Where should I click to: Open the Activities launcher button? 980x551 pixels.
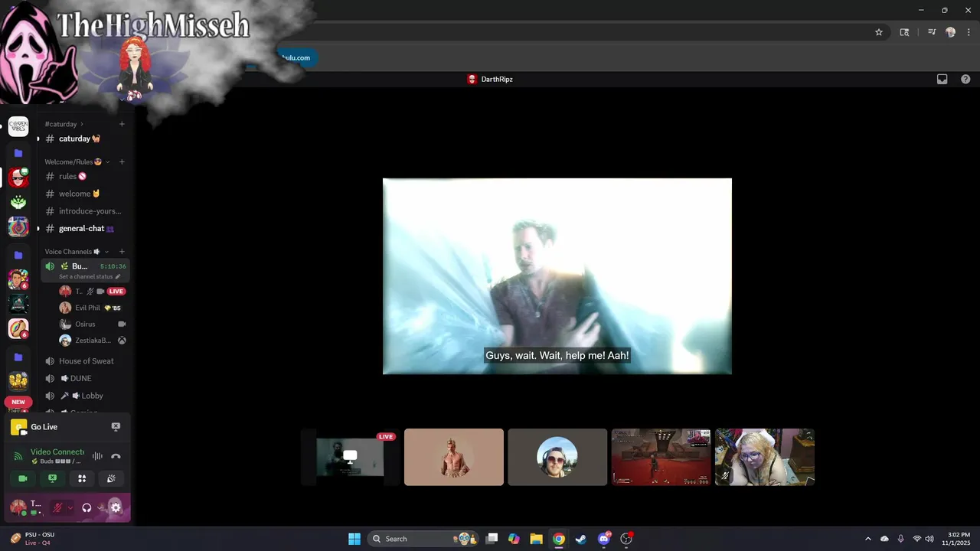pyautogui.click(x=82, y=478)
